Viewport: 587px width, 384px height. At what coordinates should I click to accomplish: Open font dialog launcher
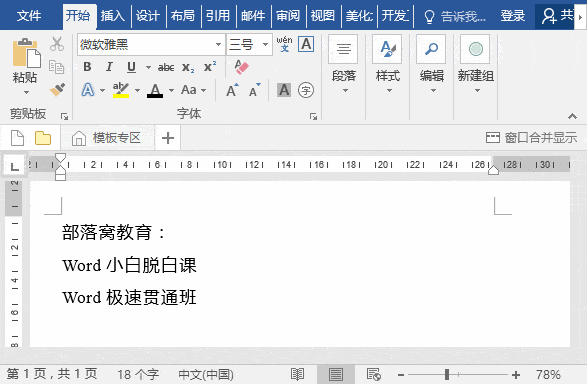(313, 116)
